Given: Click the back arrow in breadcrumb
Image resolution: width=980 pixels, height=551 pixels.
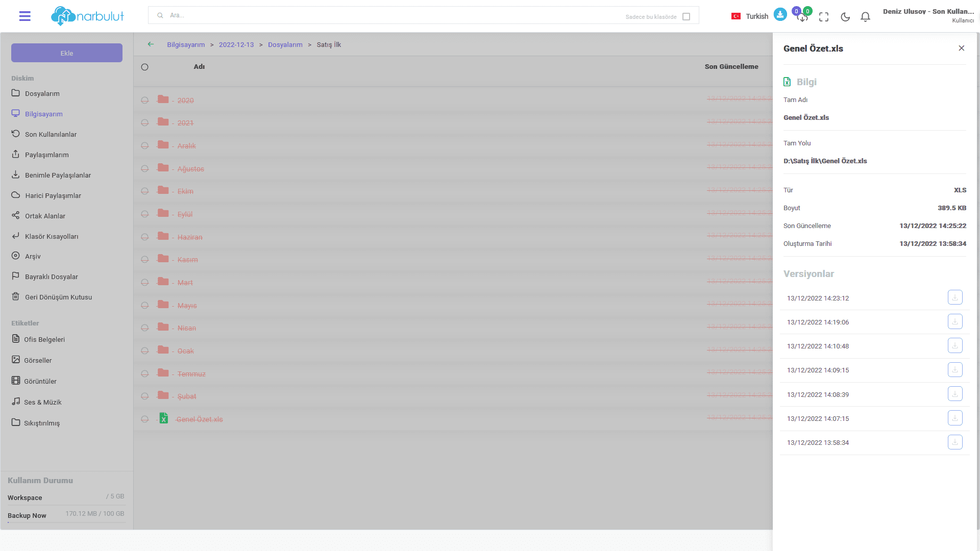Looking at the screenshot, I should tap(151, 44).
